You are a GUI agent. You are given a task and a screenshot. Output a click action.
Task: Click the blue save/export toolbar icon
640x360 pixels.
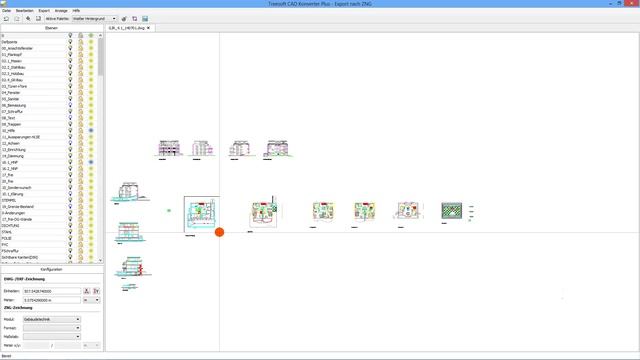click(x=145, y=19)
